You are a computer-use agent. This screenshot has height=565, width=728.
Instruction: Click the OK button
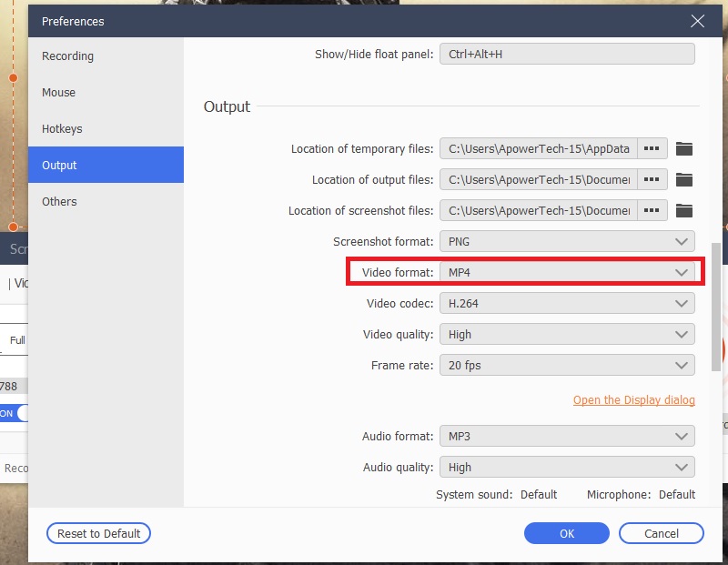(x=566, y=533)
